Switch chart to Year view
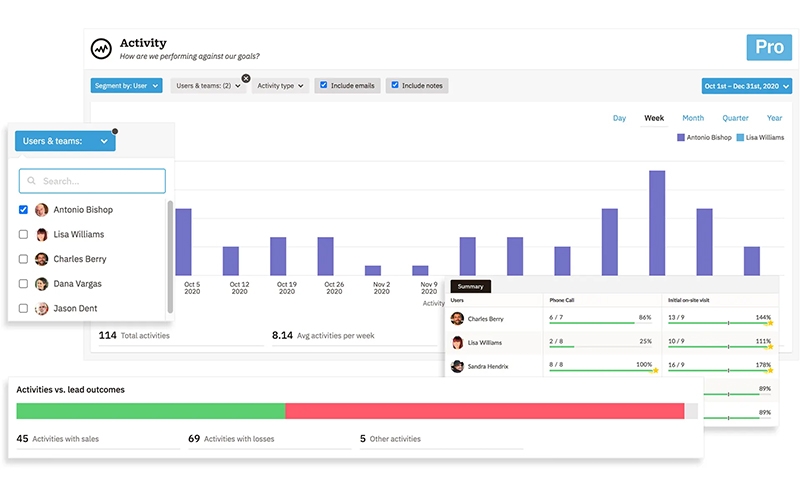 [774, 118]
